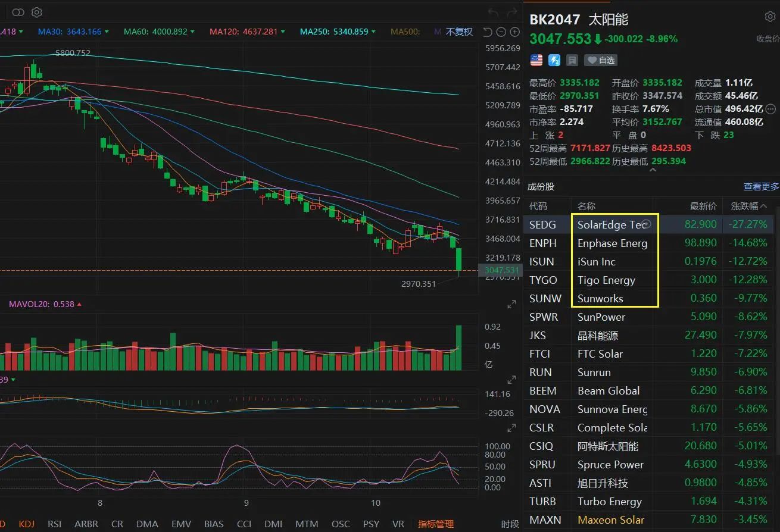The height and width of the screenshot is (532, 780).
Task: Open 指标管理 indicator manager
Action: pyautogui.click(x=436, y=524)
